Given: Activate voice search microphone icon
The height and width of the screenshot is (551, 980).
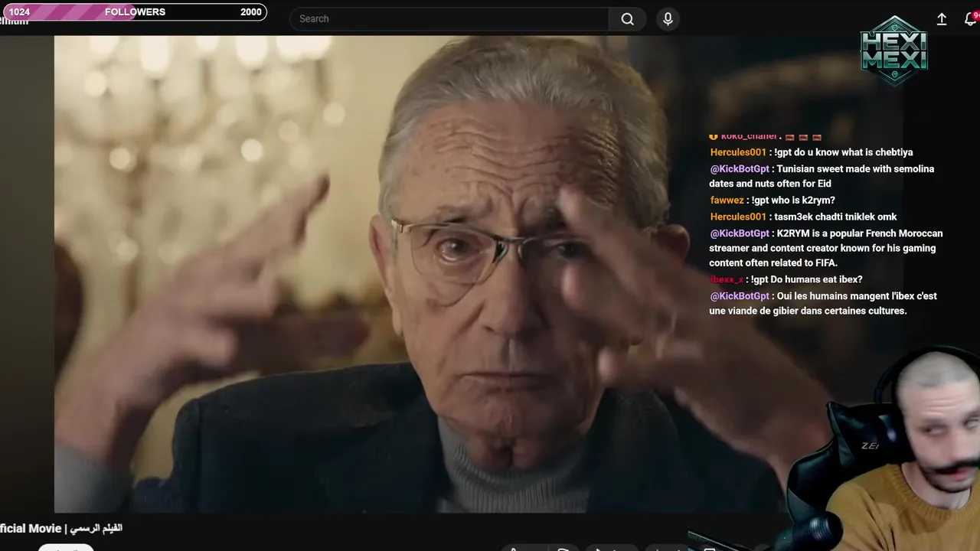Looking at the screenshot, I should pyautogui.click(x=668, y=19).
